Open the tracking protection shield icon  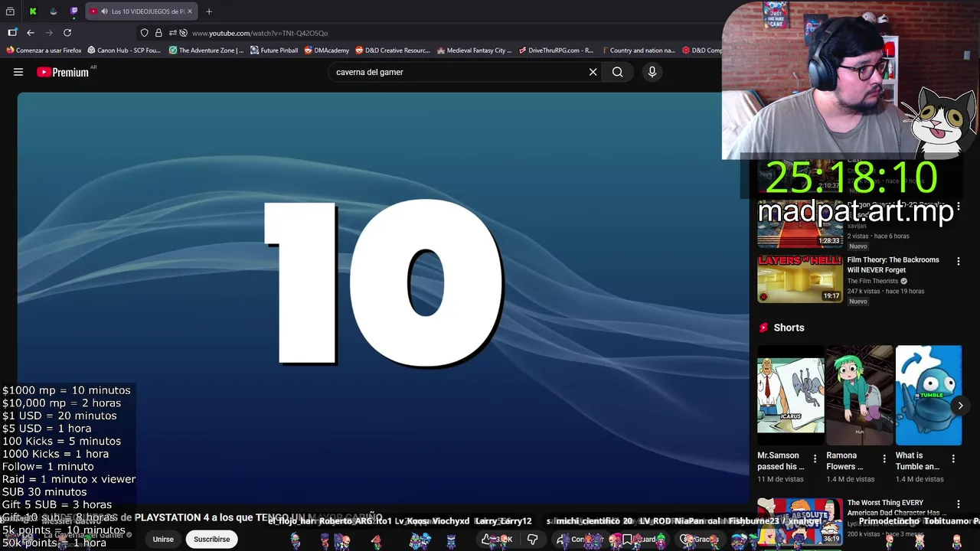[x=144, y=33]
